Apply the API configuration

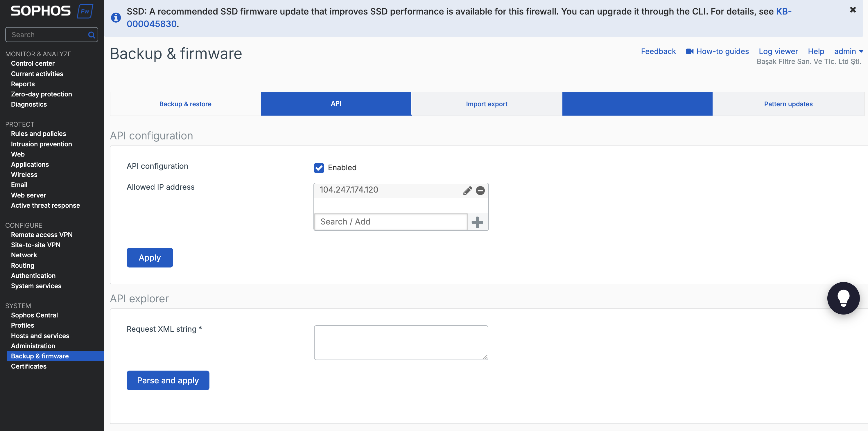click(150, 258)
